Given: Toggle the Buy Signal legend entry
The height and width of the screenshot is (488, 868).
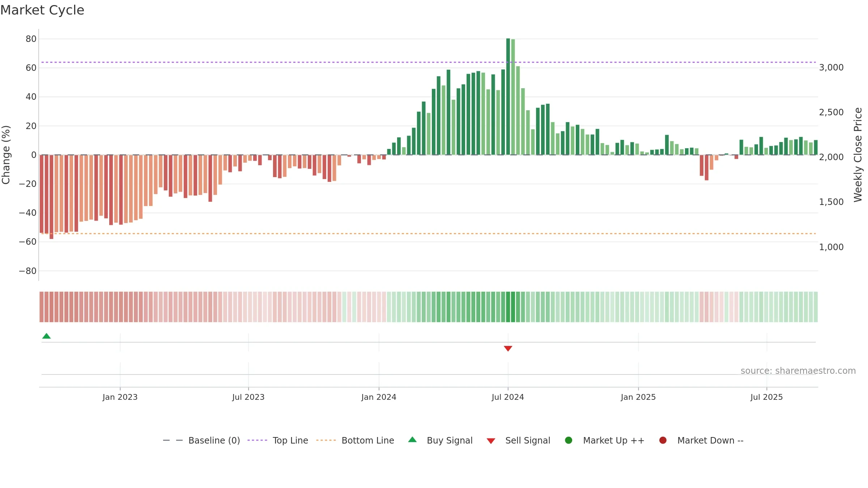Looking at the screenshot, I should [440, 440].
